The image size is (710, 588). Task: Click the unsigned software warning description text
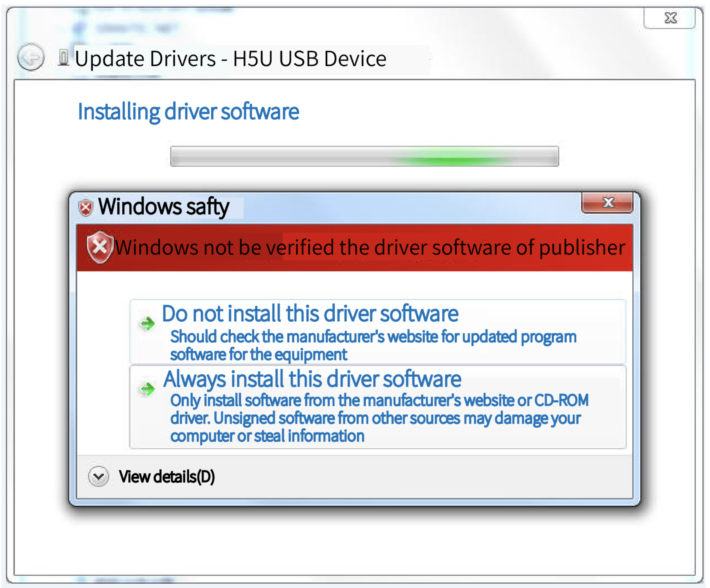point(379,418)
